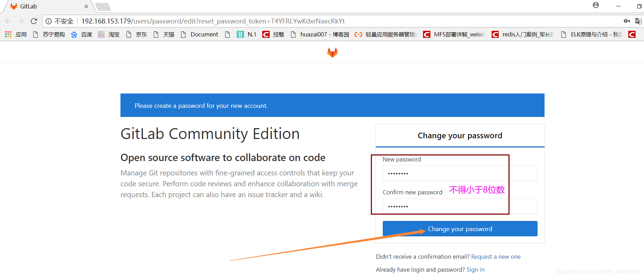Click "Open source software to collaborate" subheading
The height and width of the screenshot is (278, 644).
point(223,158)
